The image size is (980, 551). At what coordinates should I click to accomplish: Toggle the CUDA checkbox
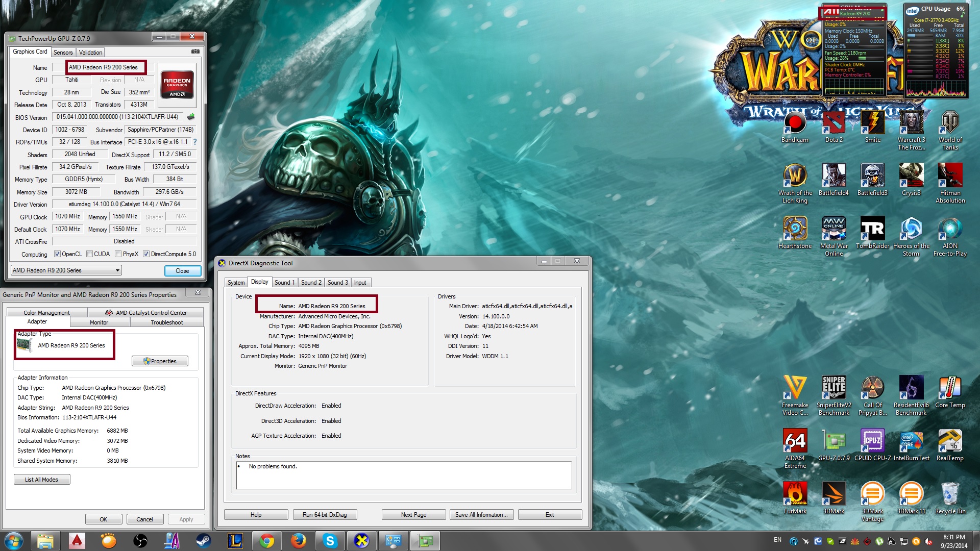[x=89, y=254]
